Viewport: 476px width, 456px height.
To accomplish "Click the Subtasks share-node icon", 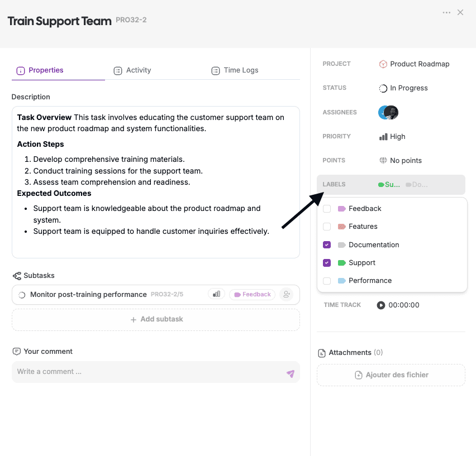I will coord(17,276).
